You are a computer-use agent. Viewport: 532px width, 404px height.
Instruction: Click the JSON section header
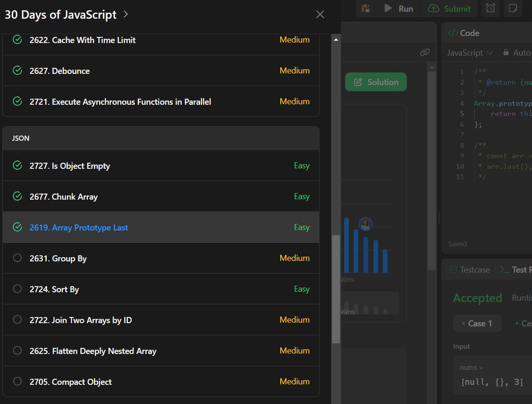161,138
